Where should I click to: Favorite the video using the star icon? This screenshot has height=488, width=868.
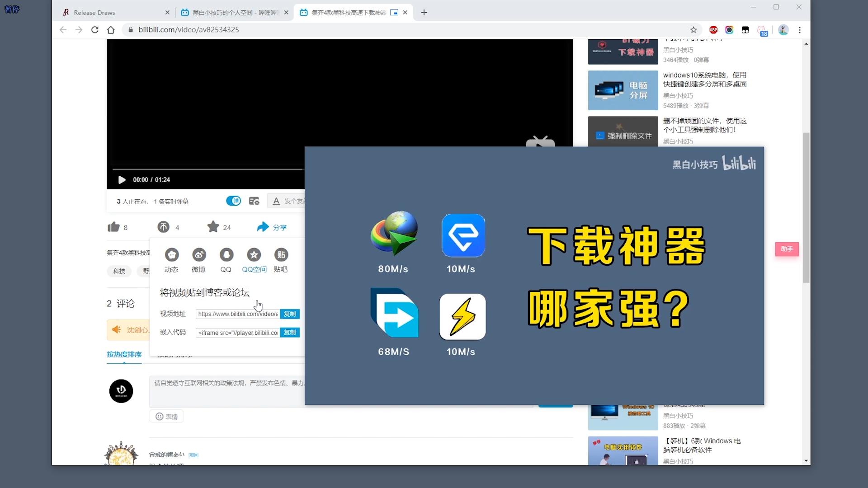coord(212,227)
